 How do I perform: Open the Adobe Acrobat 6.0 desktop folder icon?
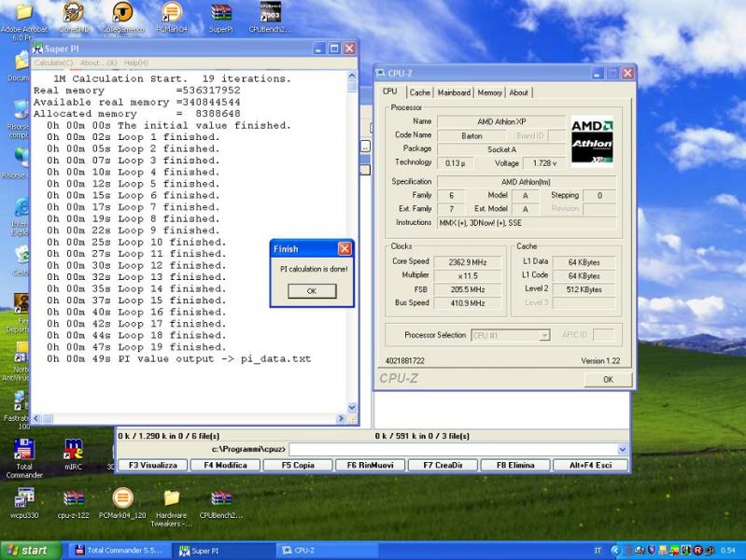(x=23, y=13)
